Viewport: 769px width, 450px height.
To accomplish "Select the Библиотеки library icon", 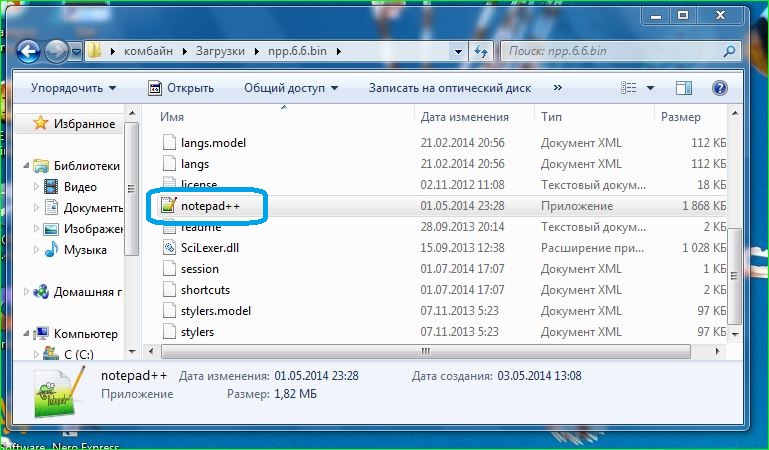I will (41, 166).
